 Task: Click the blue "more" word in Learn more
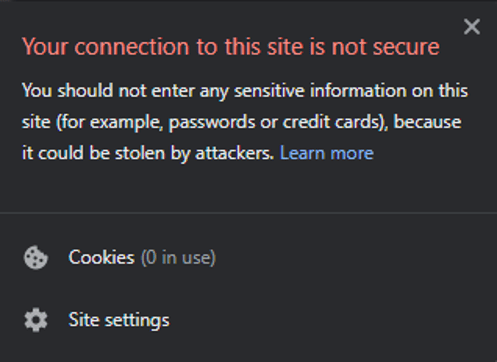click(352, 153)
